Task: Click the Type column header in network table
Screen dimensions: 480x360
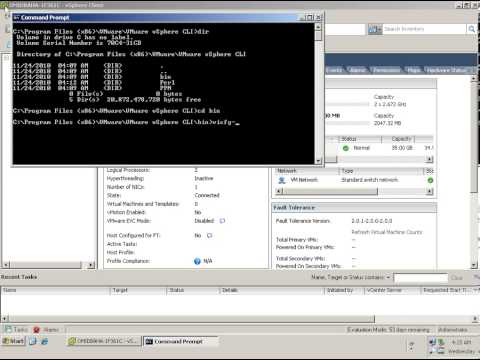Action: pos(381,171)
